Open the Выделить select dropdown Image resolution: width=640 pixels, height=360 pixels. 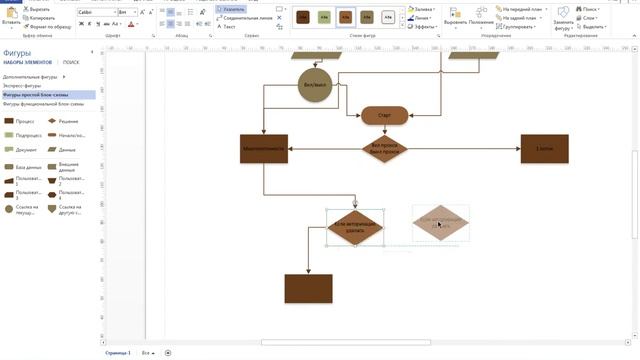591,27
